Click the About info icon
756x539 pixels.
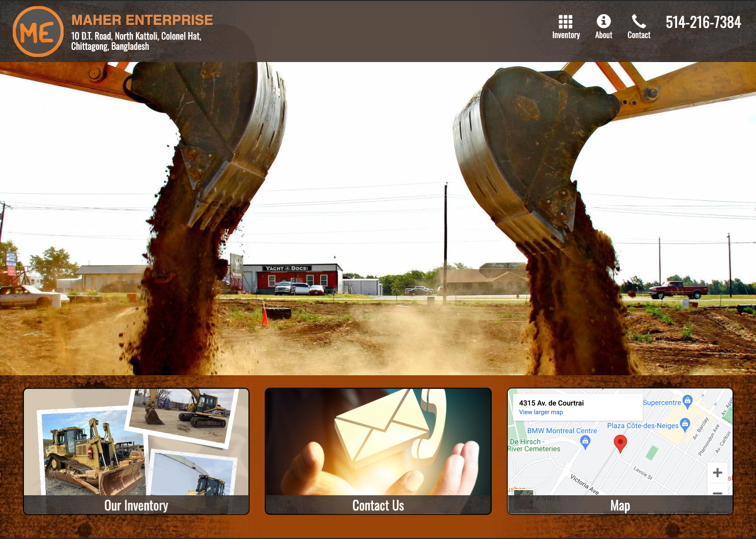click(x=603, y=21)
